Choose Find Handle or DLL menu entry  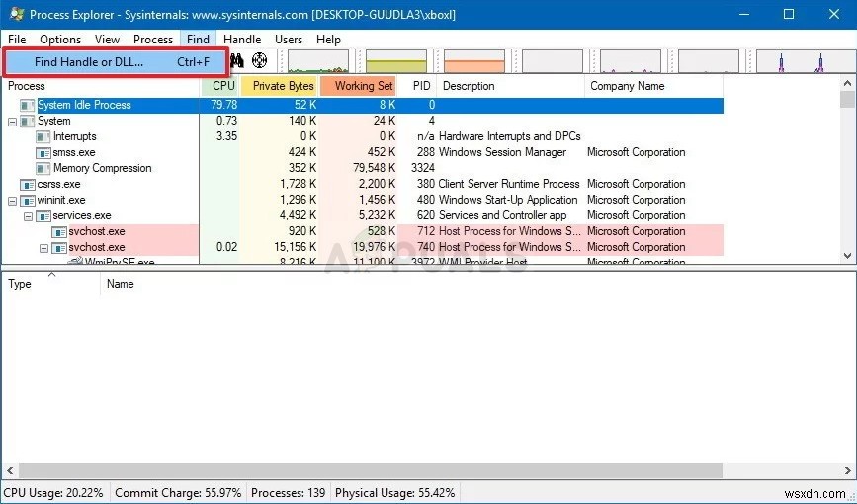[x=116, y=62]
